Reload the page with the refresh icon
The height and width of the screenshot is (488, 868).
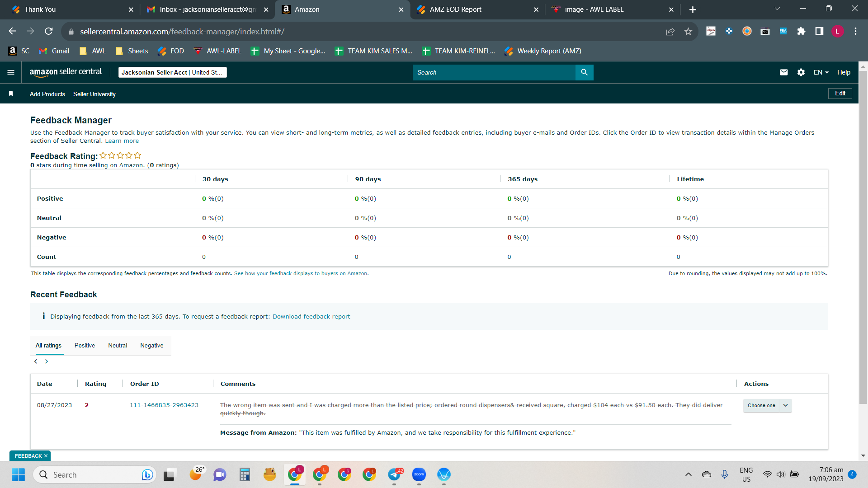tap(48, 31)
